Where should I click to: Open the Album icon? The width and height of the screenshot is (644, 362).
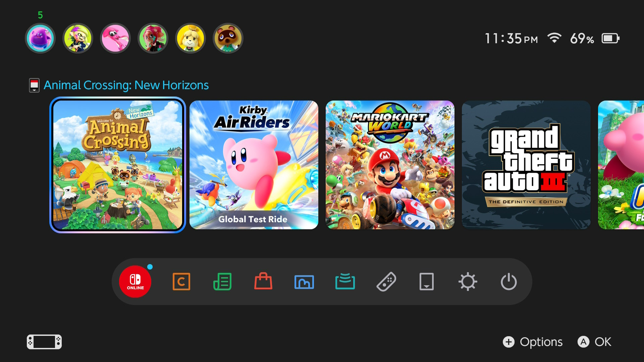[304, 282]
